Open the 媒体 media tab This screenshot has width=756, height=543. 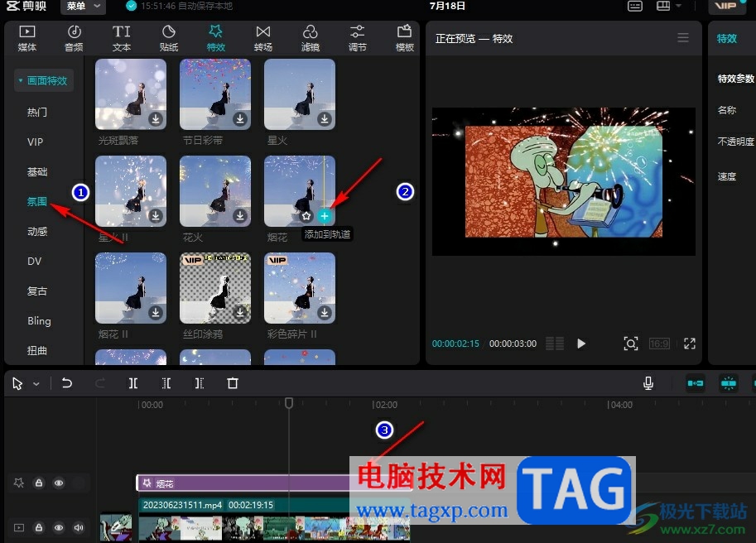(27, 38)
